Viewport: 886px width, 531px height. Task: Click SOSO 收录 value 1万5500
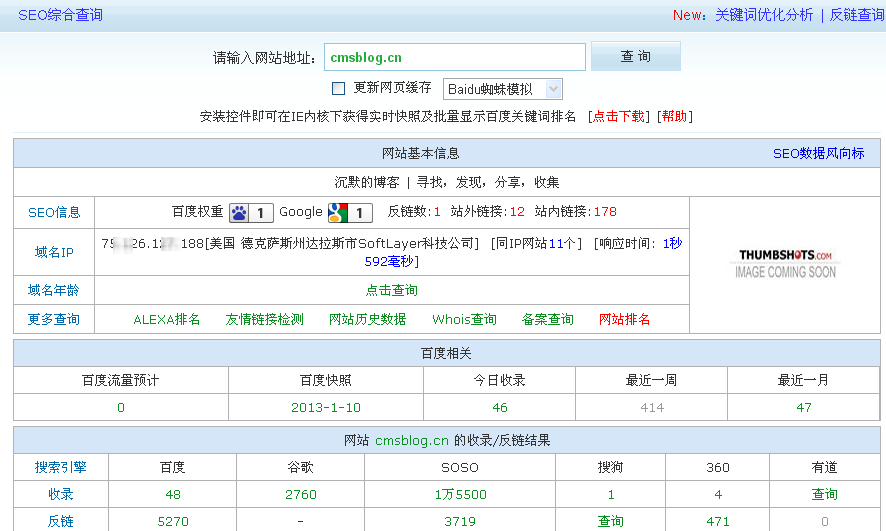461,495
